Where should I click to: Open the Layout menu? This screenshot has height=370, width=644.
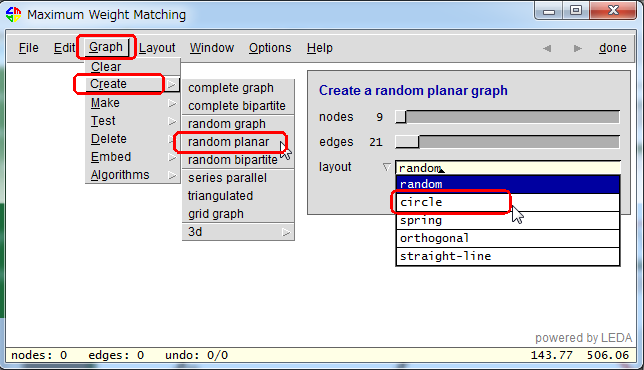[x=157, y=48]
